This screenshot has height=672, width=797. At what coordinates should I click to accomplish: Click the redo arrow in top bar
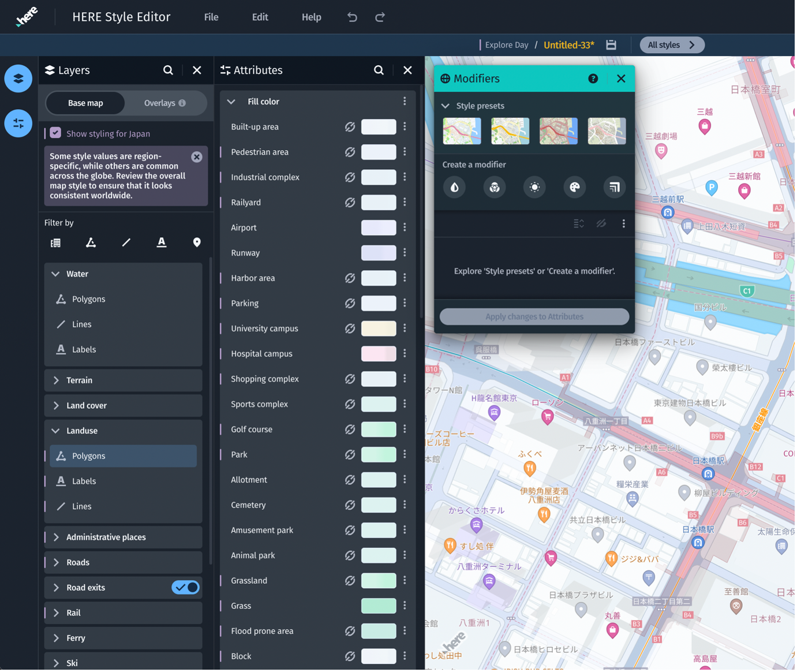[x=380, y=17]
